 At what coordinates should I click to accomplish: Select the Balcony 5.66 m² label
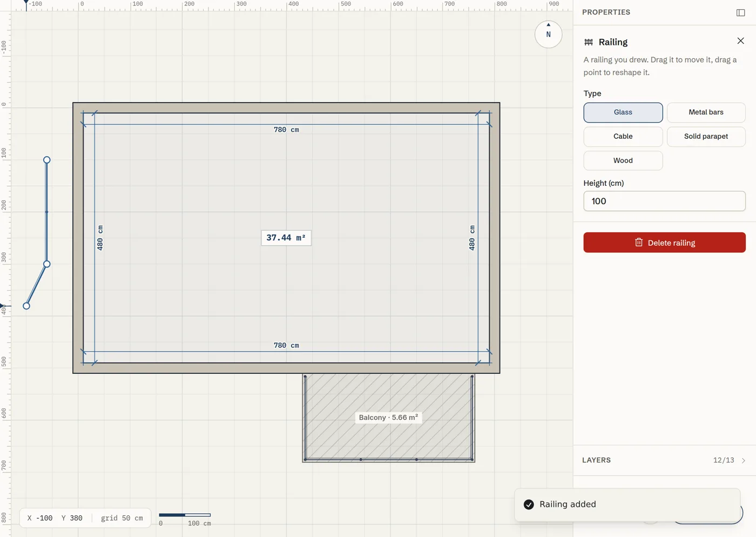click(x=388, y=418)
